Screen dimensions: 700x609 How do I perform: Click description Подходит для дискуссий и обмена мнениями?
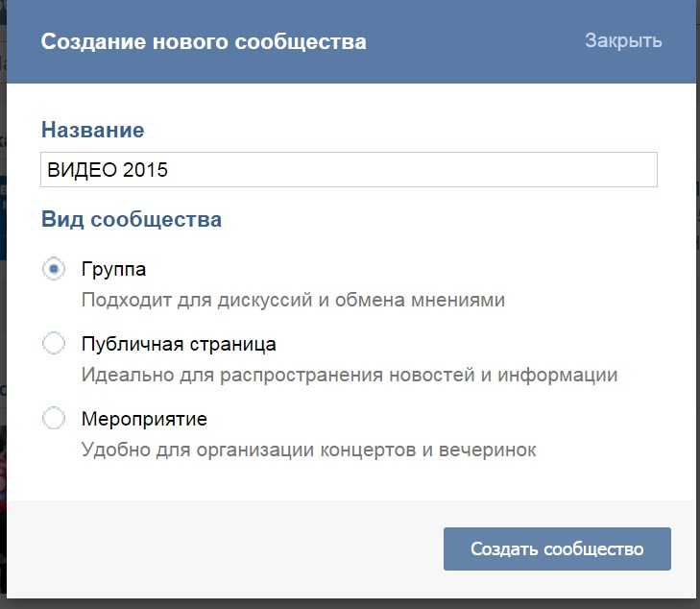[x=293, y=300]
